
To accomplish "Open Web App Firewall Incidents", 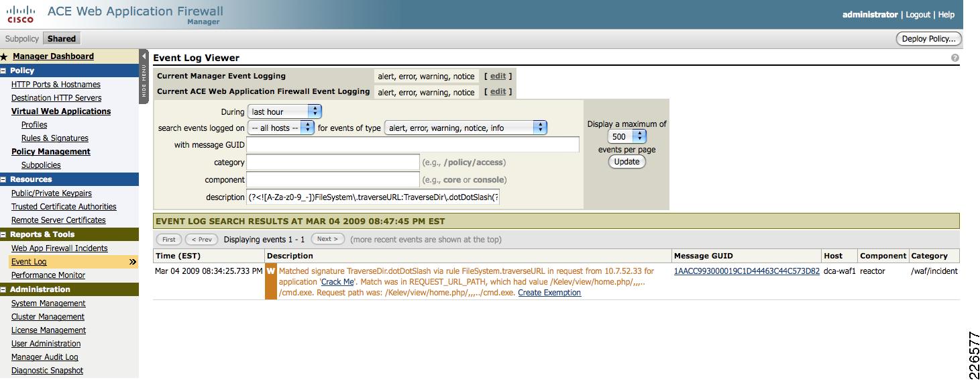I will click(60, 248).
